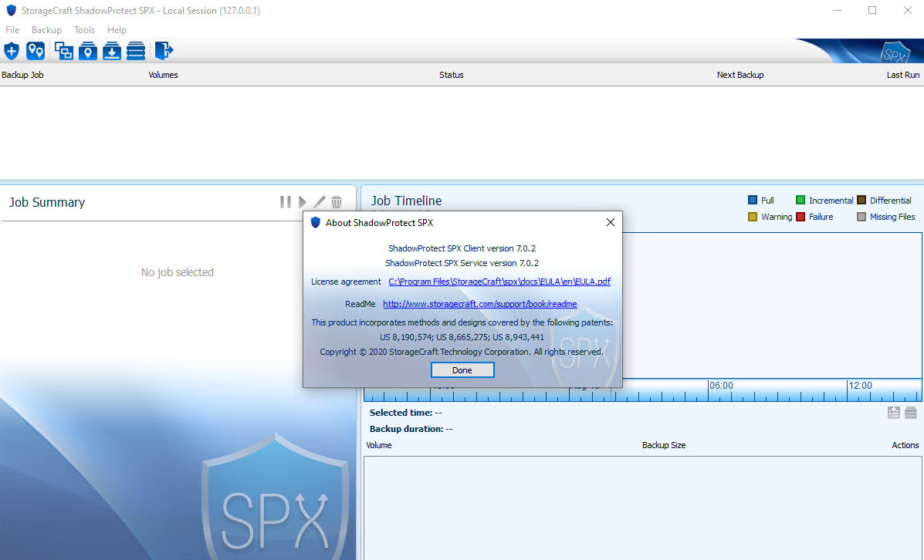Click the 06:00 mark on the timeline
Viewport: 924px width, 560px height.
point(721,386)
